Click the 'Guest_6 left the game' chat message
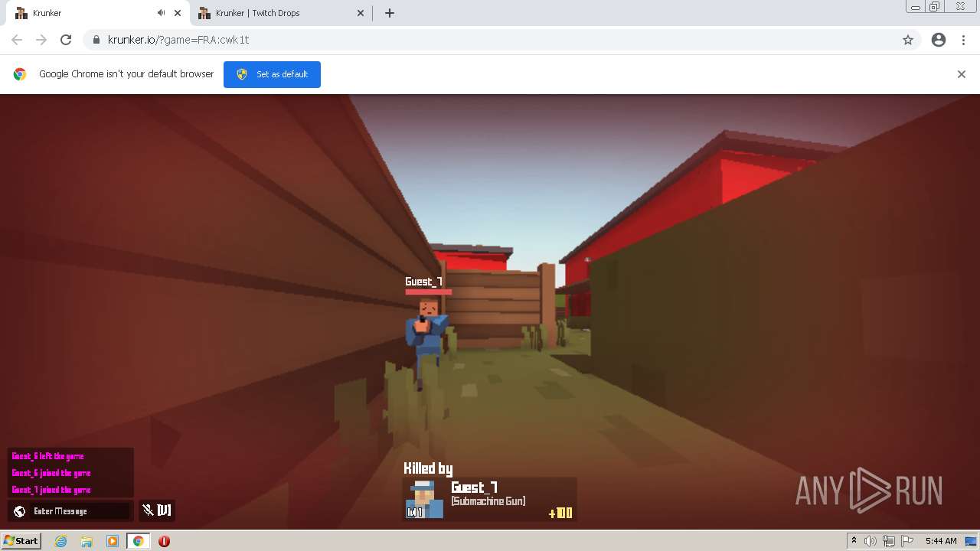The image size is (980, 551). point(47,456)
